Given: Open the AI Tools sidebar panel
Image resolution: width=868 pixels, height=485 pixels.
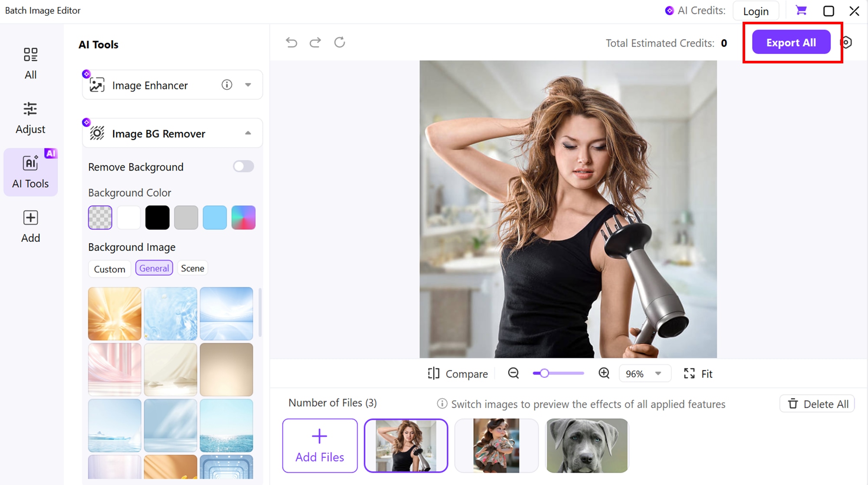Looking at the screenshot, I should coord(30,172).
